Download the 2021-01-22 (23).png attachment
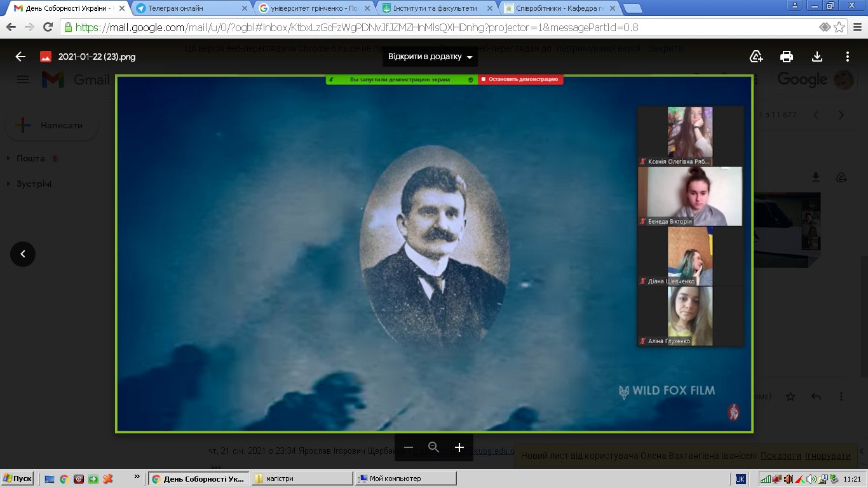 point(817,57)
